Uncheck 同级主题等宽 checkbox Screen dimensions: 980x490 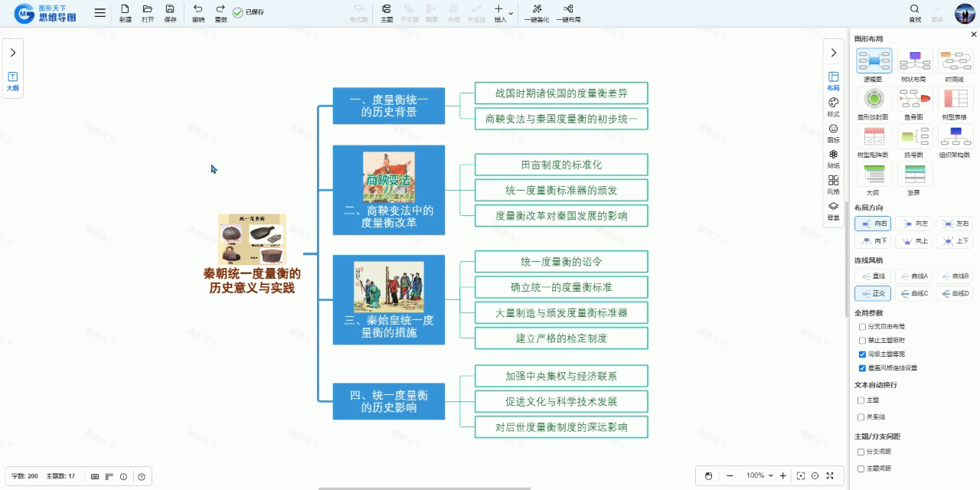(x=862, y=354)
